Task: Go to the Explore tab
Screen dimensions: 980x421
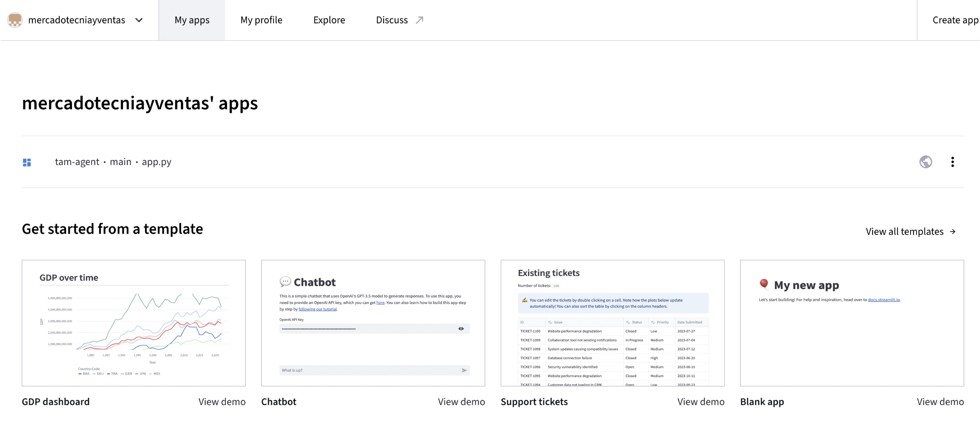Action: pyautogui.click(x=329, y=20)
